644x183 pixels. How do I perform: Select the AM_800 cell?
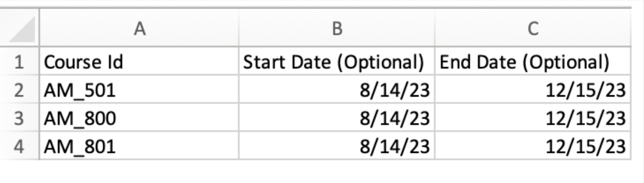(139, 118)
